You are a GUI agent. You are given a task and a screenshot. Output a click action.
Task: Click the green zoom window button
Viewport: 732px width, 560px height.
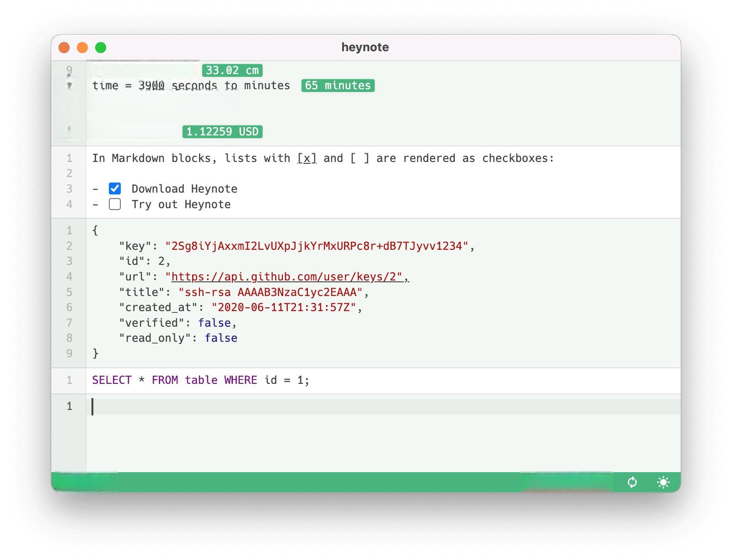point(101,48)
